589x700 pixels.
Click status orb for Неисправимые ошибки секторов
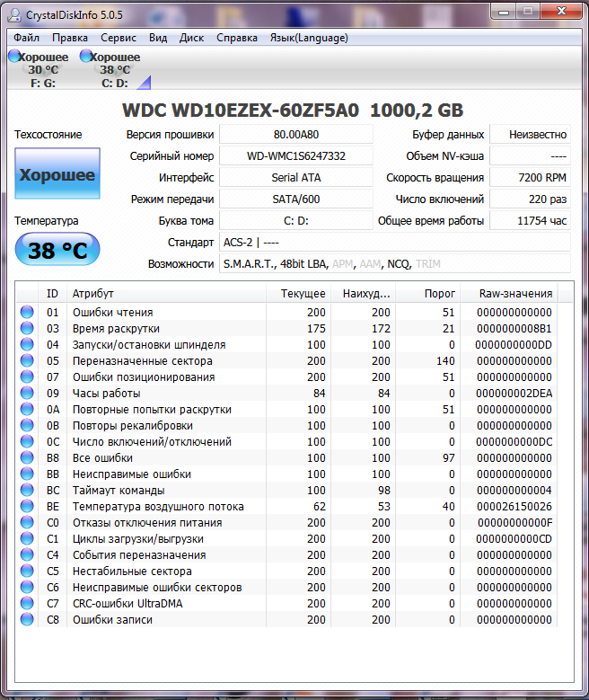27,587
